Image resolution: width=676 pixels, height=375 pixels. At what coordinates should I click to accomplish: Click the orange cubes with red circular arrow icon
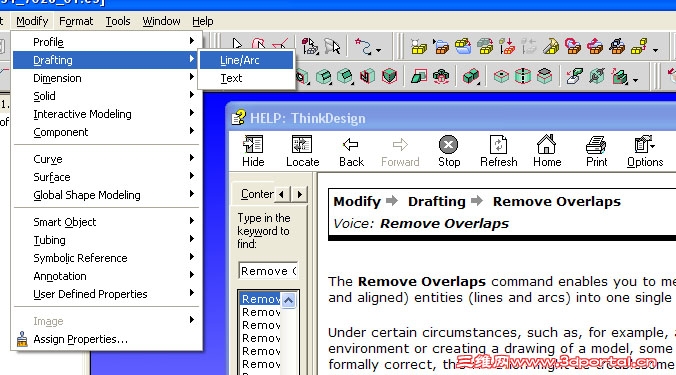[x=573, y=46]
